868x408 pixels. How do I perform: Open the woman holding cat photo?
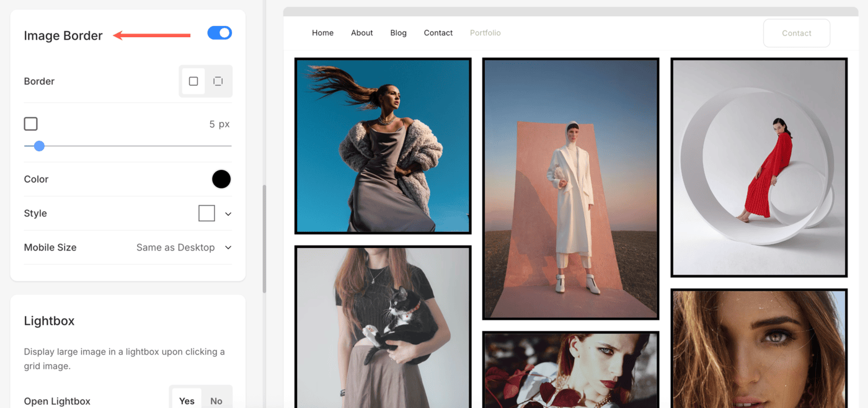click(x=383, y=327)
